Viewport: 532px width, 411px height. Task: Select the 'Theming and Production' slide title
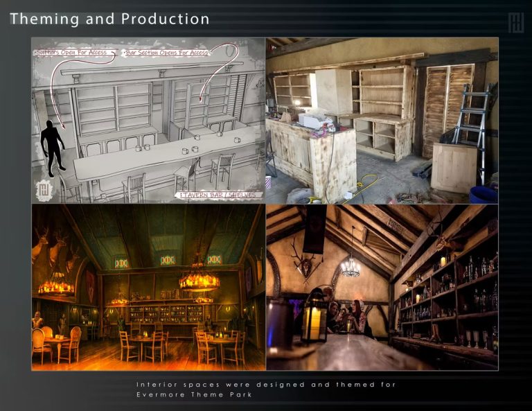109,19
